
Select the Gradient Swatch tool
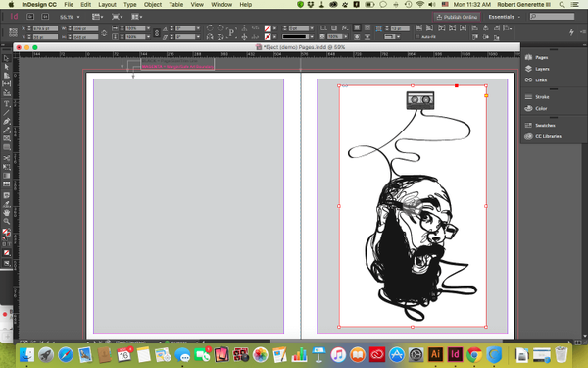click(7, 176)
